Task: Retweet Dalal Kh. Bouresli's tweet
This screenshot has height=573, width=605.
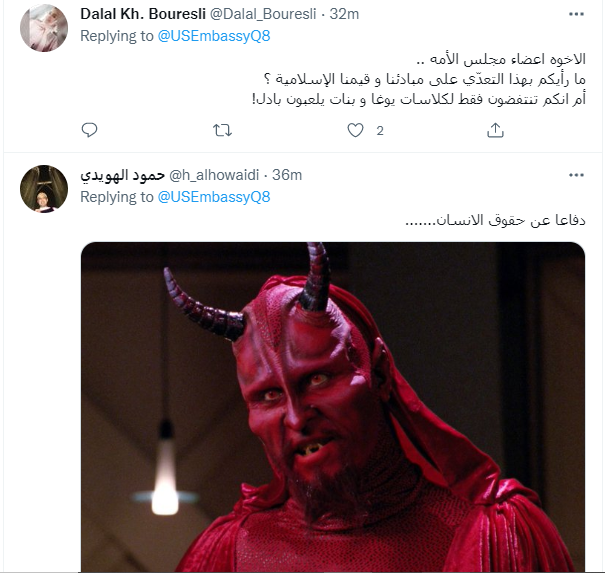Action: 223,130
